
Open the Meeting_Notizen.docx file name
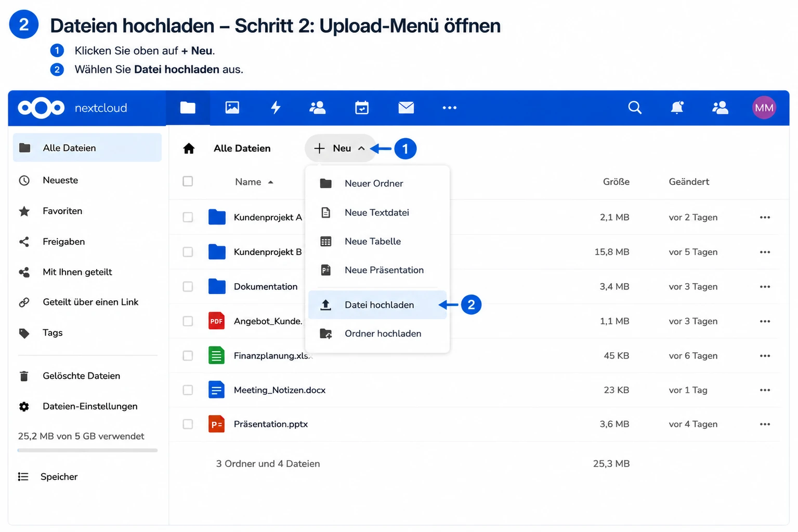280,390
